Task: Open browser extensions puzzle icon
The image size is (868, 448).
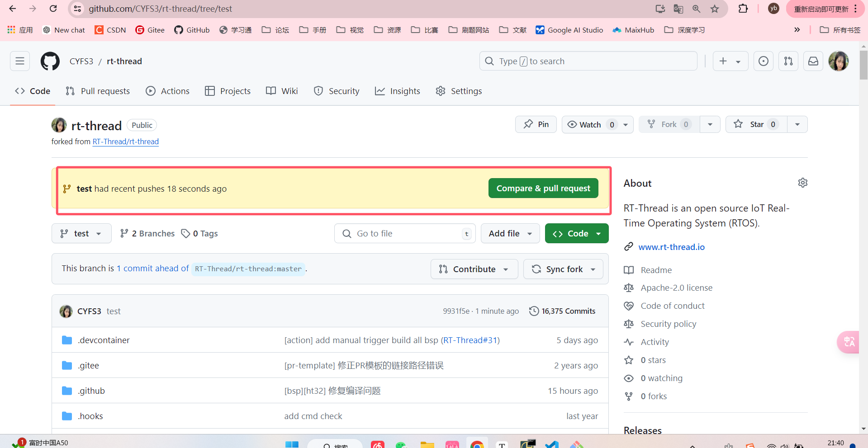Action: pos(743,9)
